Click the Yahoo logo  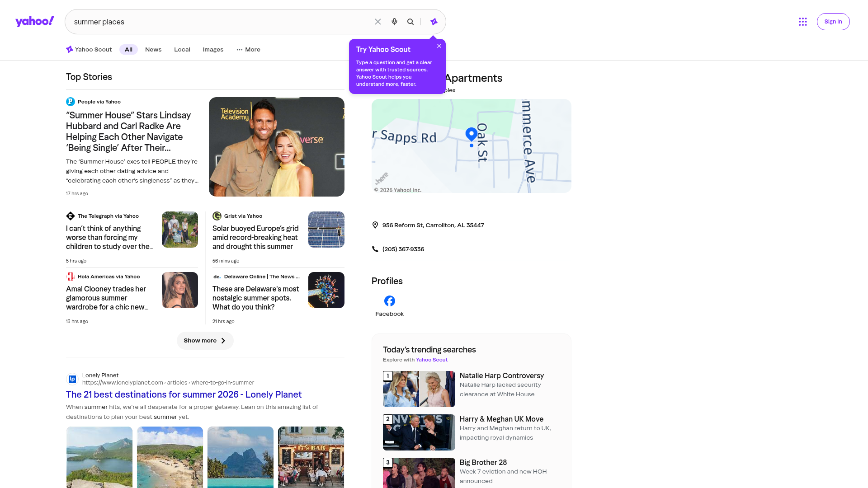pos(35,22)
